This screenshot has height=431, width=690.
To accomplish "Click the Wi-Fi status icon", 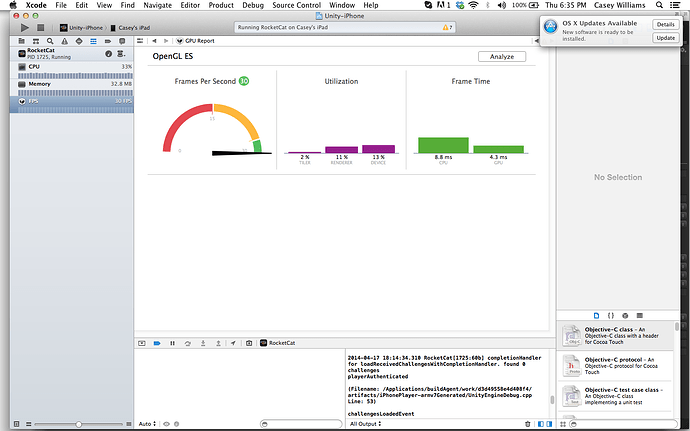I will pos(473,5).
